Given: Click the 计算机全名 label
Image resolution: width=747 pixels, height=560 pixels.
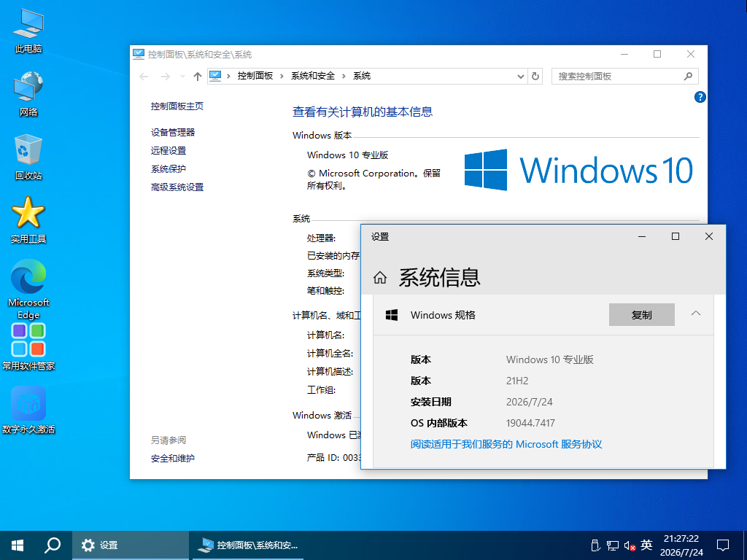Looking at the screenshot, I should [x=330, y=354].
